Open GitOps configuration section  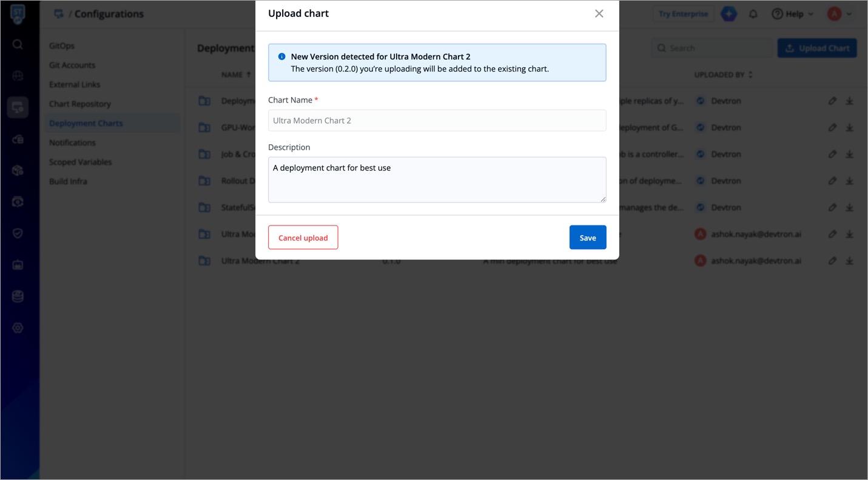tap(62, 45)
